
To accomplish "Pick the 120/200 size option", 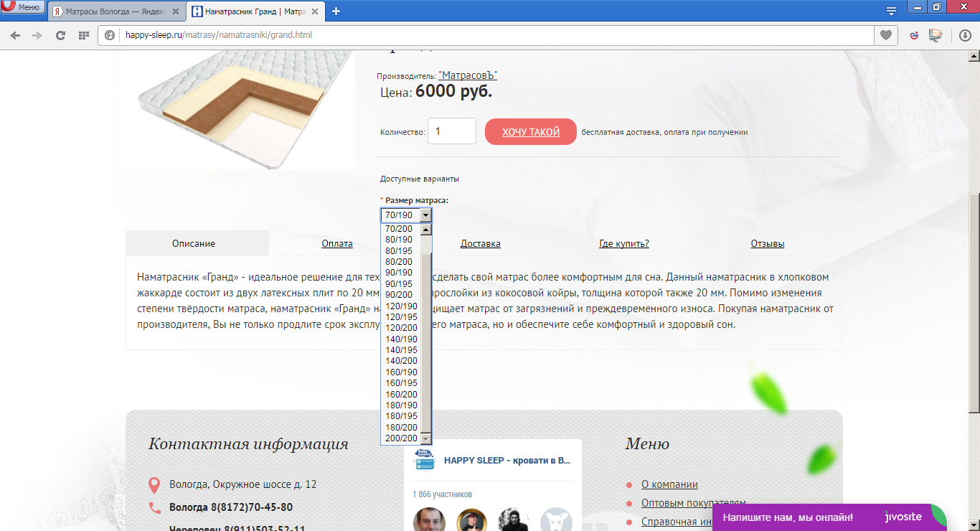I will point(401,328).
